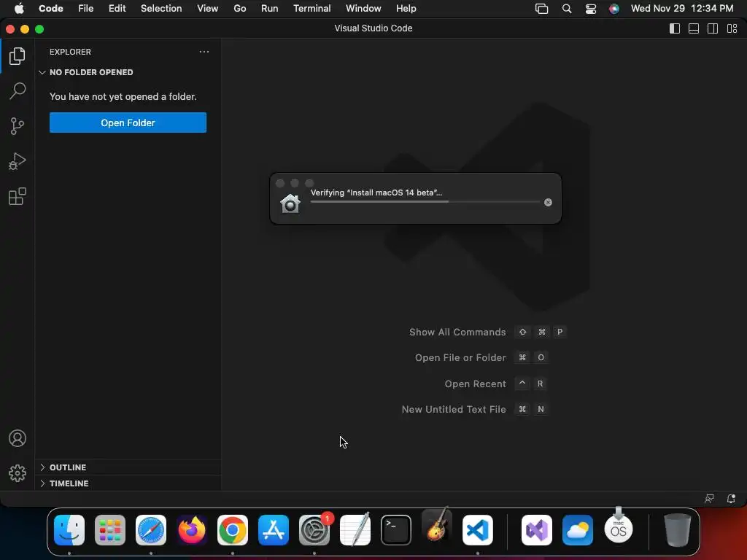Viewport: 747px width, 560px height.
Task: Open Control Center in menu bar
Action: tap(591, 9)
